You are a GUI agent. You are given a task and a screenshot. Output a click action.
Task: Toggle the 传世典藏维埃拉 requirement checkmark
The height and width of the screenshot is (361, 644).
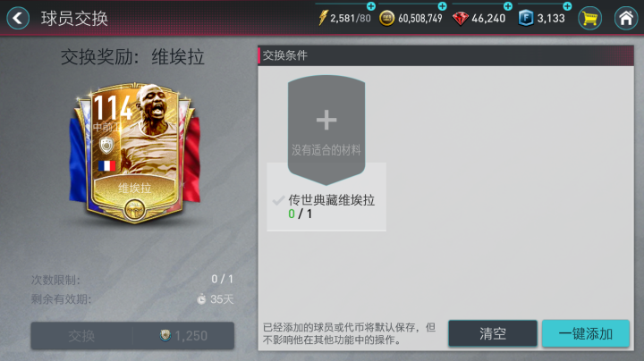pyautogui.click(x=278, y=200)
